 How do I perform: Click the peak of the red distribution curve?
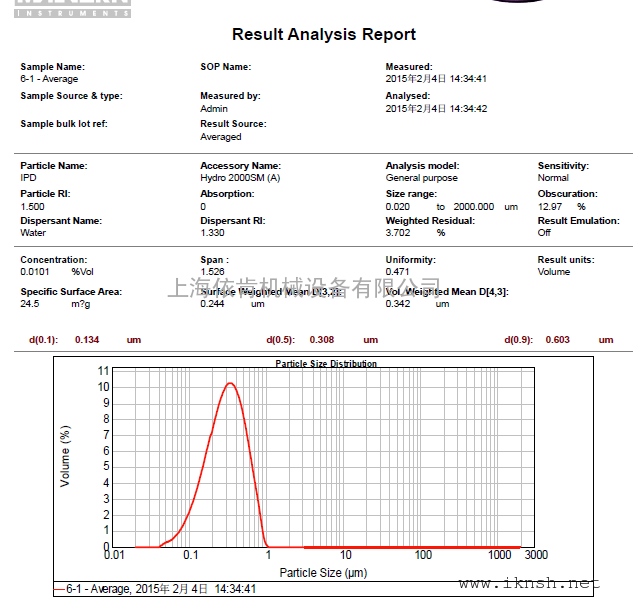(230, 383)
